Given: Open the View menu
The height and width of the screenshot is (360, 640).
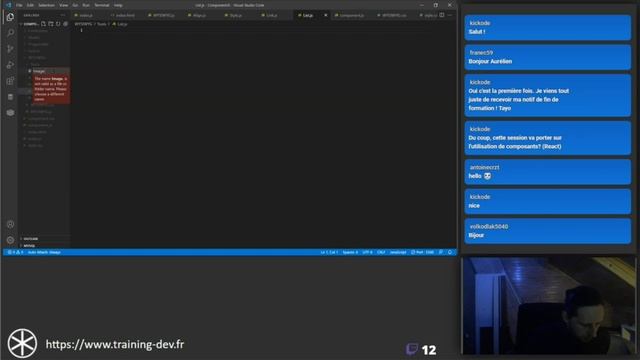Looking at the screenshot, I should 64,5.
